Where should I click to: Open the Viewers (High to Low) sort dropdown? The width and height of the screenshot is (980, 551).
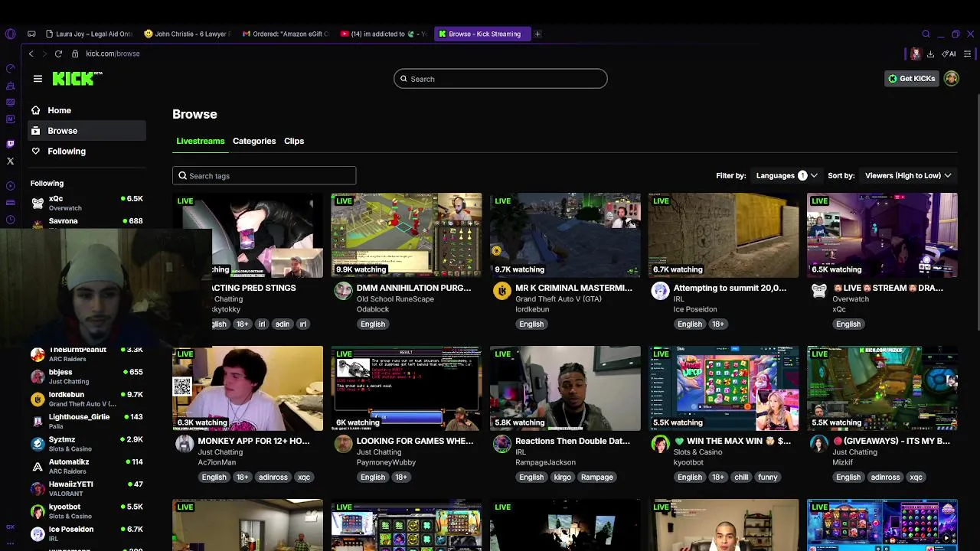click(908, 175)
